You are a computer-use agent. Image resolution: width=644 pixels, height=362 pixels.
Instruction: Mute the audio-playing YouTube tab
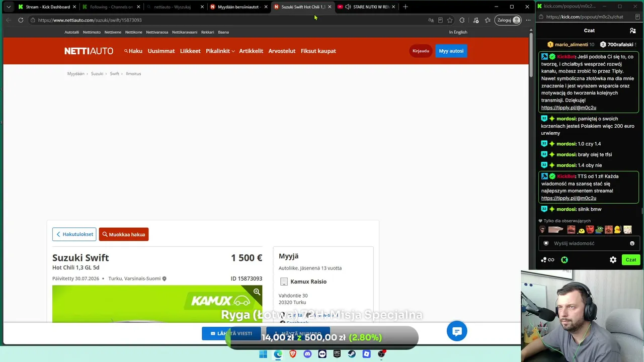click(x=348, y=7)
